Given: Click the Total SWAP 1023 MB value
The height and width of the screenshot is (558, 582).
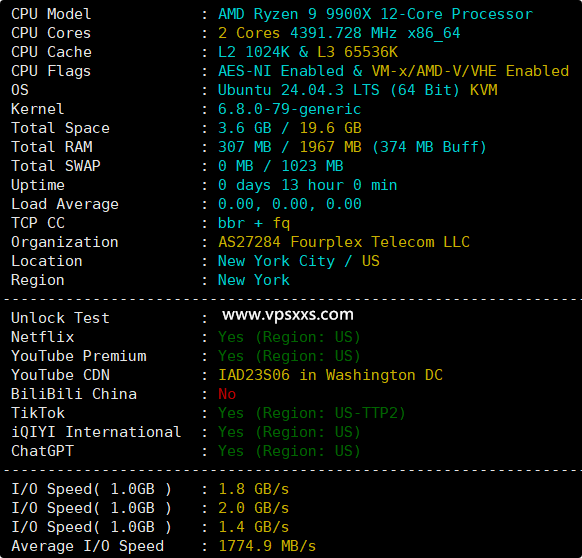Looking at the screenshot, I should pos(312,166).
